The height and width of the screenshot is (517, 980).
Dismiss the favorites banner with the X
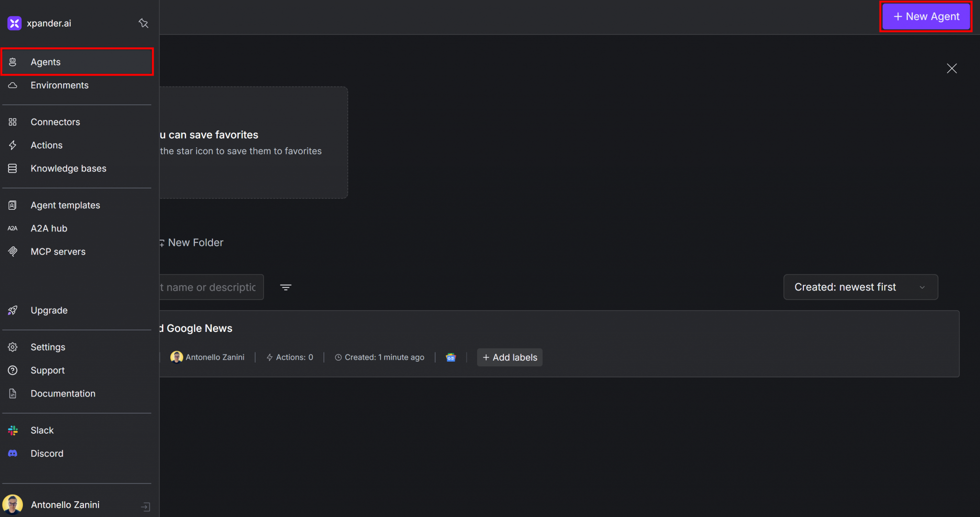coord(951,68)
